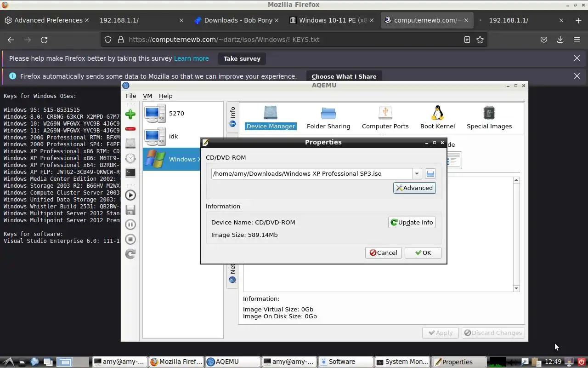Stop the VM in AQEMU toolbar

(x=130, y=239)
